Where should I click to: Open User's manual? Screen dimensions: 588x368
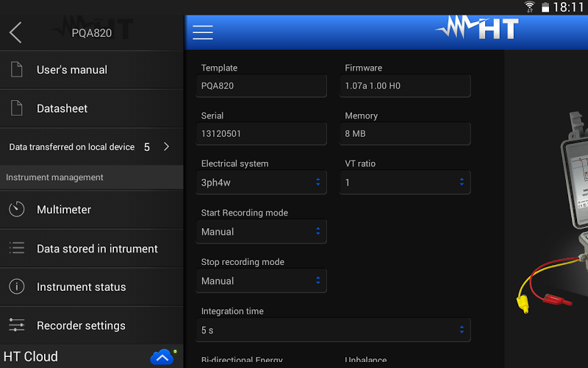[x=91, y=70]
